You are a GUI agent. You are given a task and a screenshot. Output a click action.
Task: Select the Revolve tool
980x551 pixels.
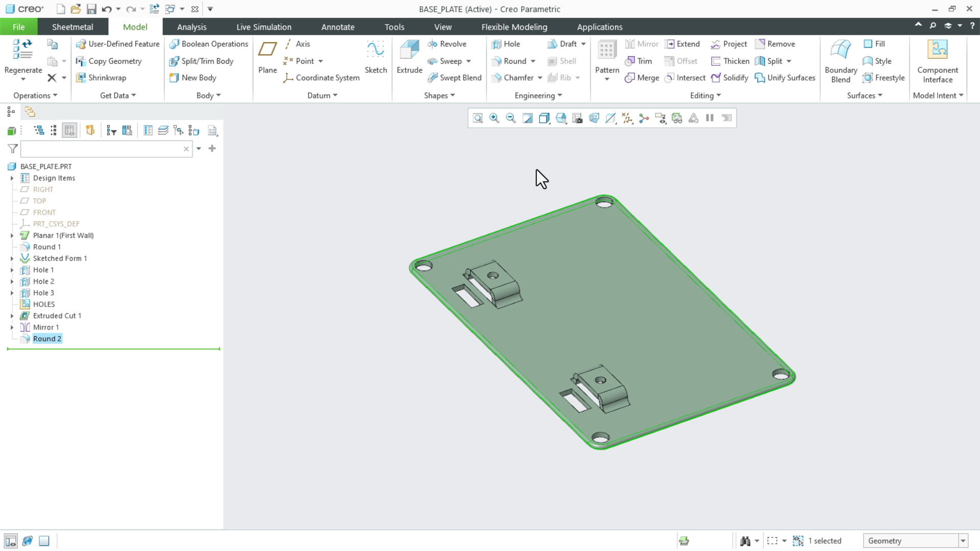point(447,44)
